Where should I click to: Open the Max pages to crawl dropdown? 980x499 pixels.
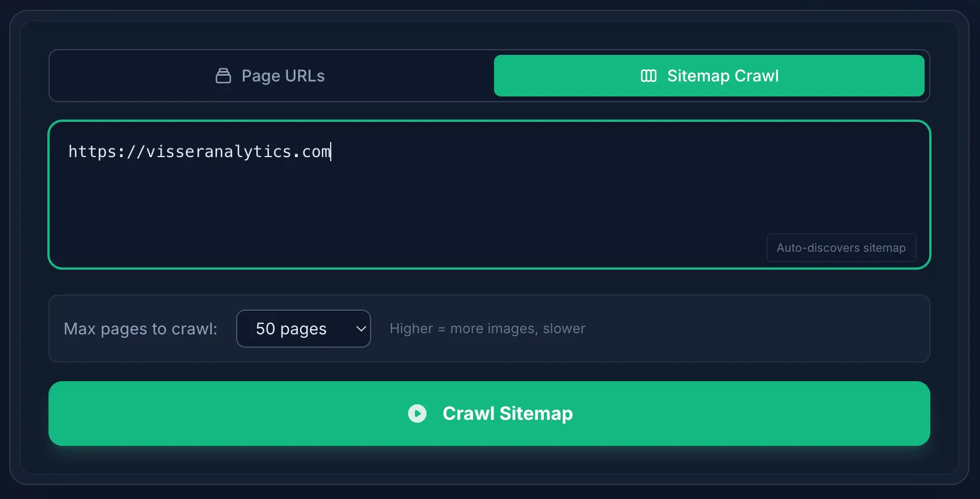click(x=304, y=329)
